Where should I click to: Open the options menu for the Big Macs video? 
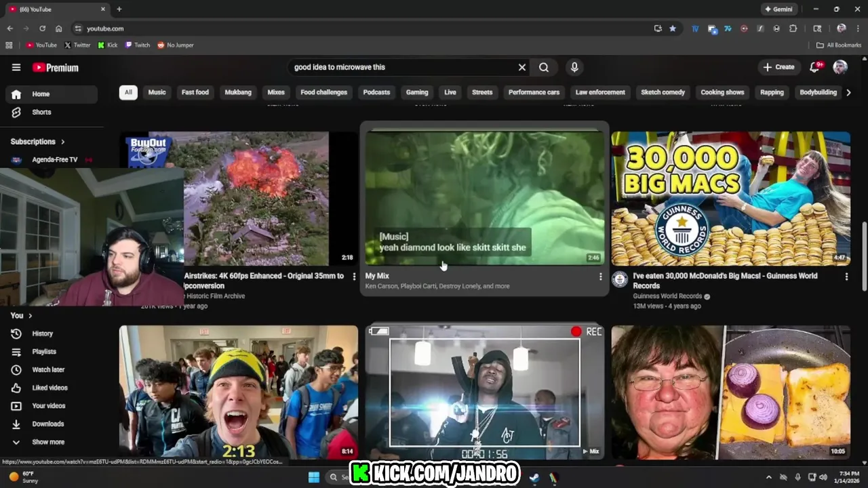pyautogui.click(x=846, y=277)
